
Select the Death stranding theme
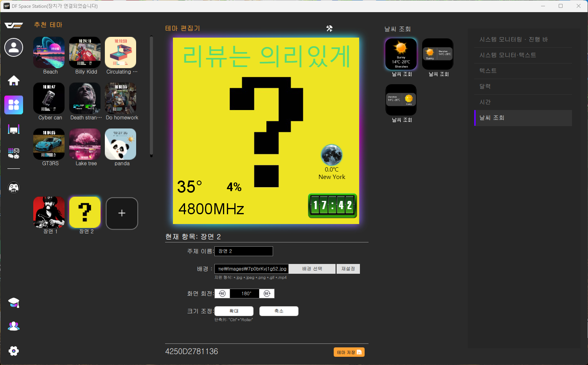tap(85, 98)
